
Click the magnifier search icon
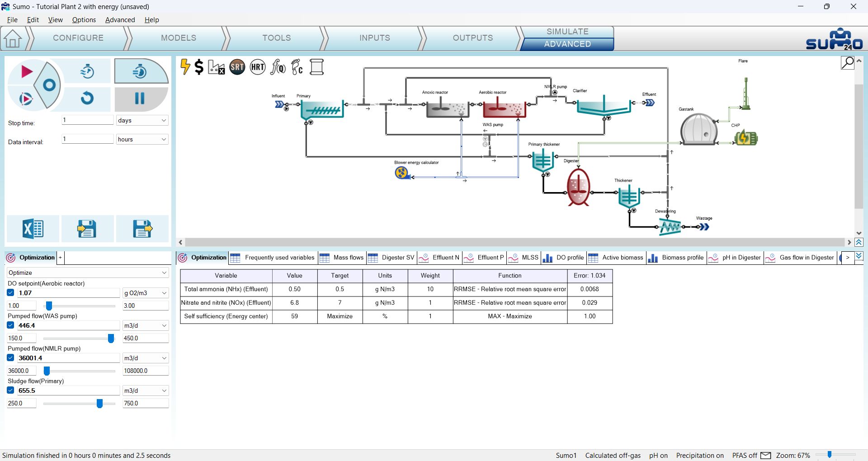847,62
